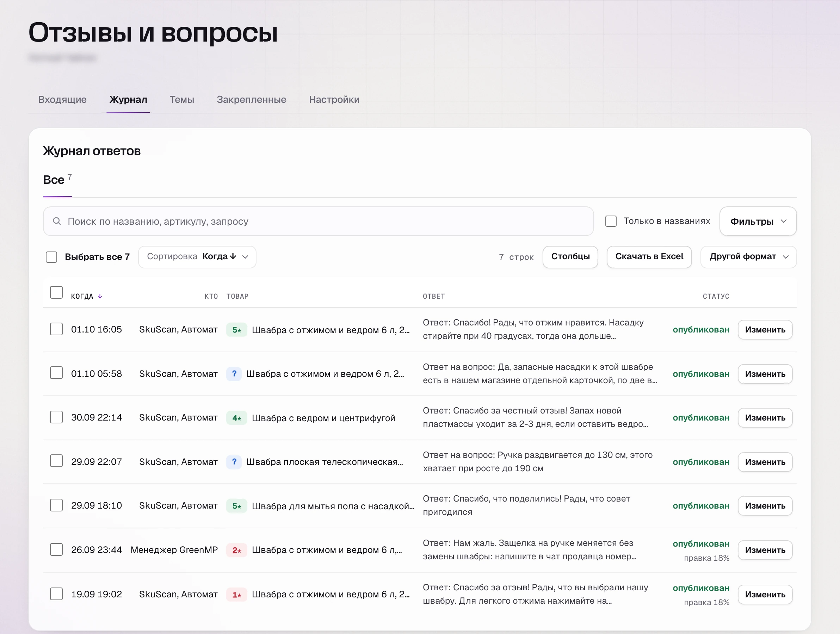Click Изменить for the 01.10 16:05 reply
This screenshot has width=840, height=634.
[765, 330]
